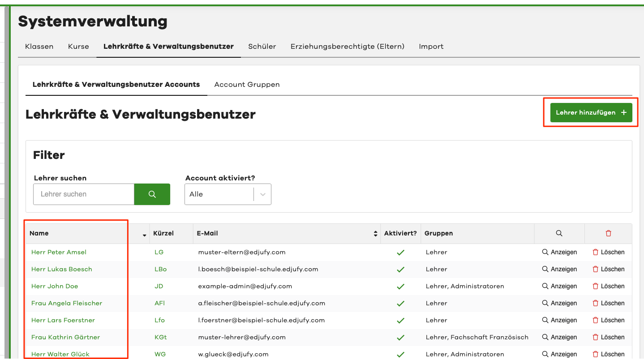Click magnifier icon in table header

[x=559, y=233]
